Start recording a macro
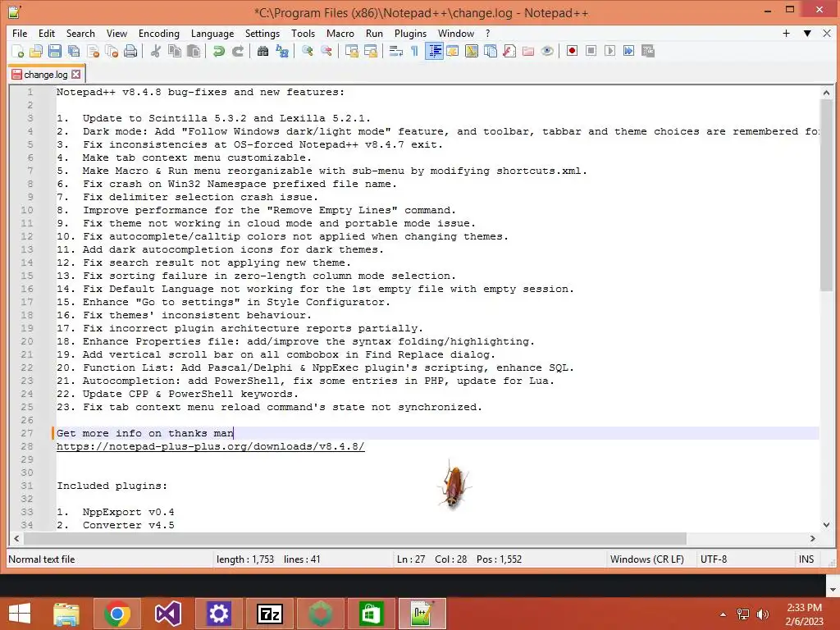The width and height of the screenshot is (840, 630). point(572,51)
